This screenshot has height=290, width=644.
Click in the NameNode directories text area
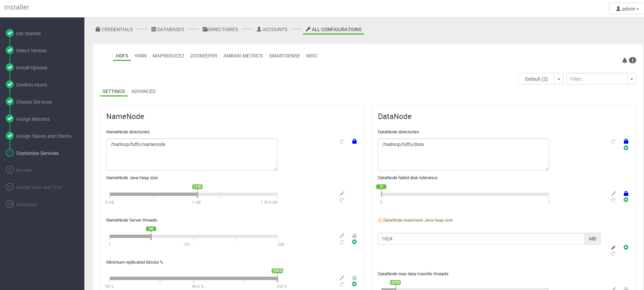pyautogui.click(x=192, y=155)
